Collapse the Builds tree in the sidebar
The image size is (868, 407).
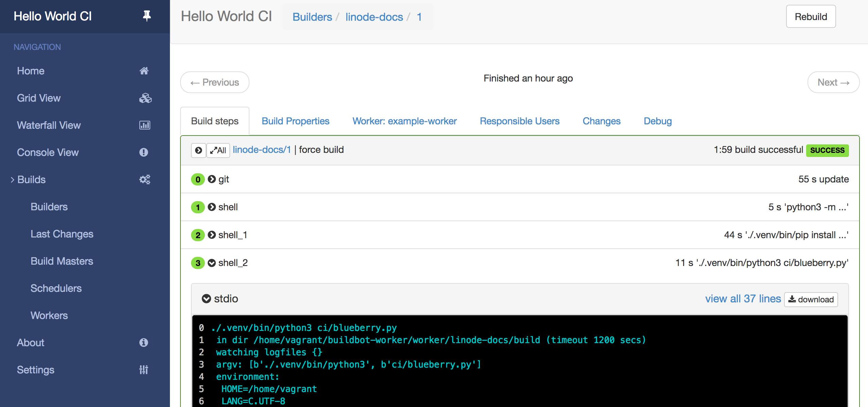[x=12, y=179]
